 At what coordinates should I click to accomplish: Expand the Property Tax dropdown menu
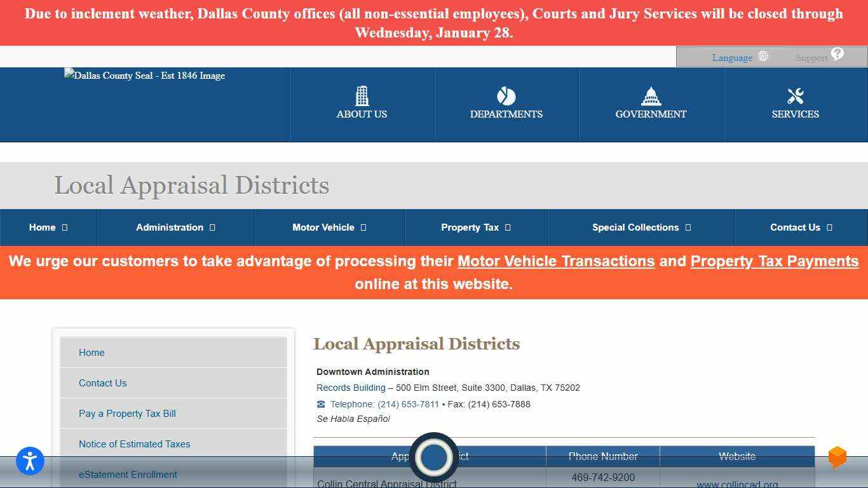(x=475, y=227)
